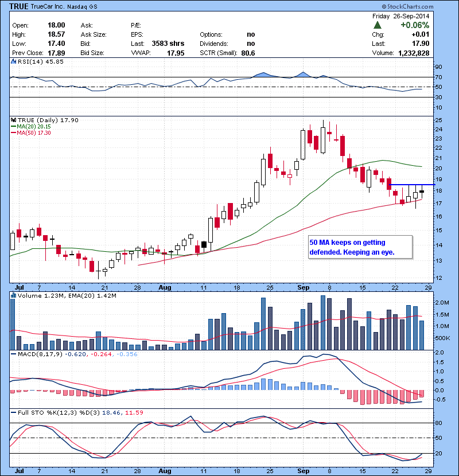This screenshot has width=459, height=476.
Task: Click the Aug label under the price chart
Action: tap(165, 287)
